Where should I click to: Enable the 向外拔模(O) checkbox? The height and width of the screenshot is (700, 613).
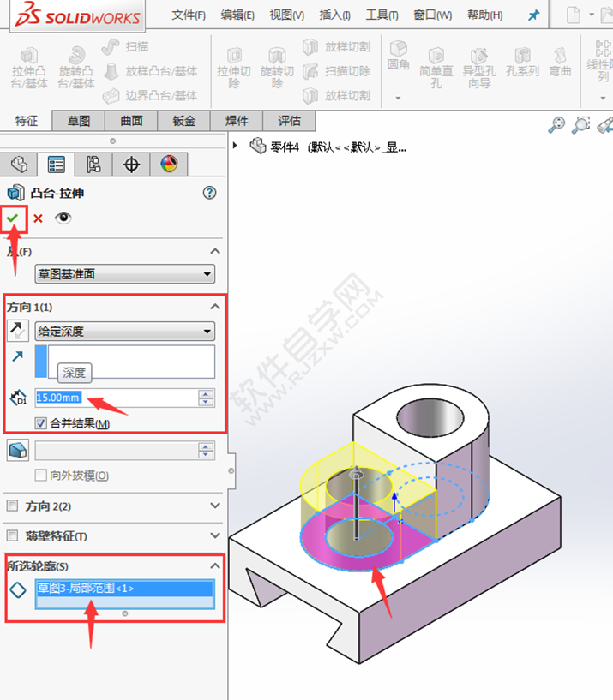pyautogui.click(x=40, y=475)
